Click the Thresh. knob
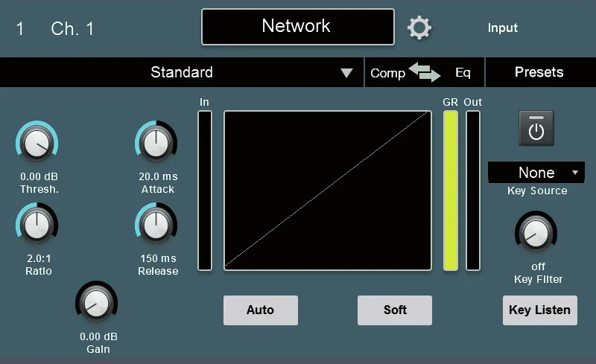Image resolution: width=596 pixels, height=364 pixels. [x=37, y=143]
